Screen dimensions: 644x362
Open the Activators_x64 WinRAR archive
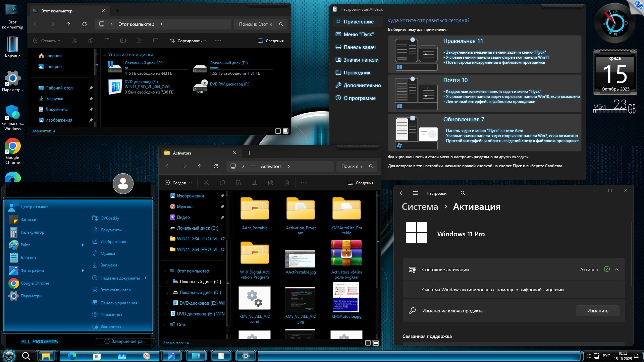(346, 253)
